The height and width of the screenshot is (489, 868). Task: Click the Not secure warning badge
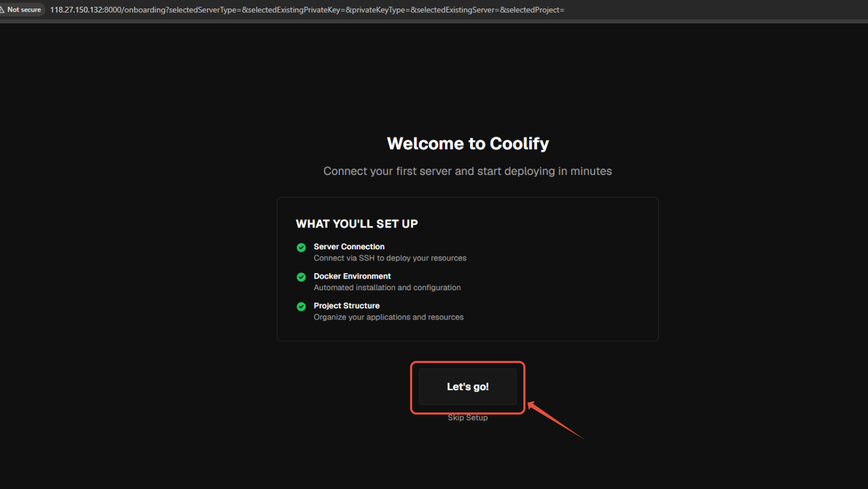pos(22,10)
